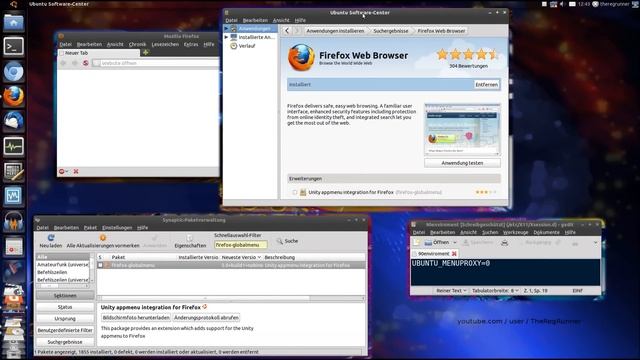Screen dimensions: 640x360
Task: Open the new tab plus icon in Firefox
Action: [x=145, y=53]
